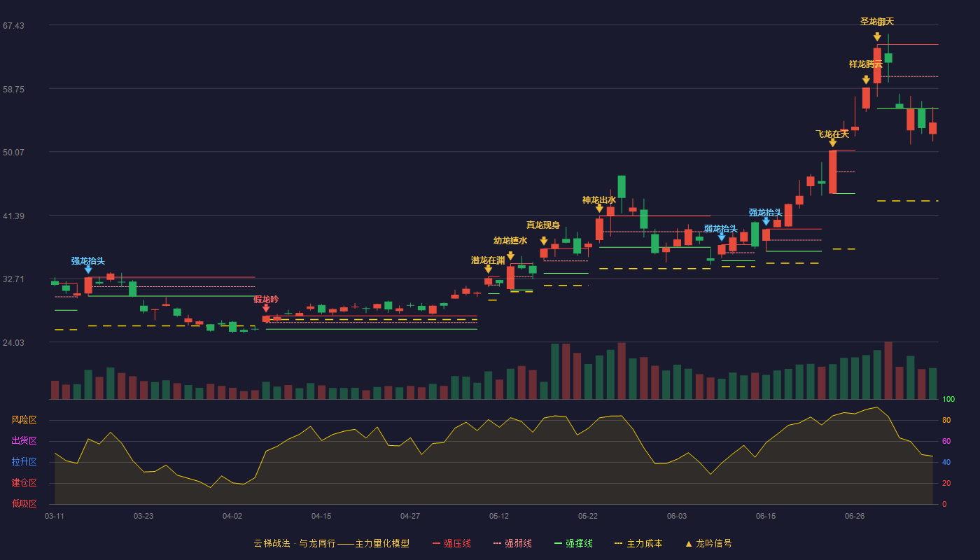Click the 出货区 zone label

tap(24, 441)
